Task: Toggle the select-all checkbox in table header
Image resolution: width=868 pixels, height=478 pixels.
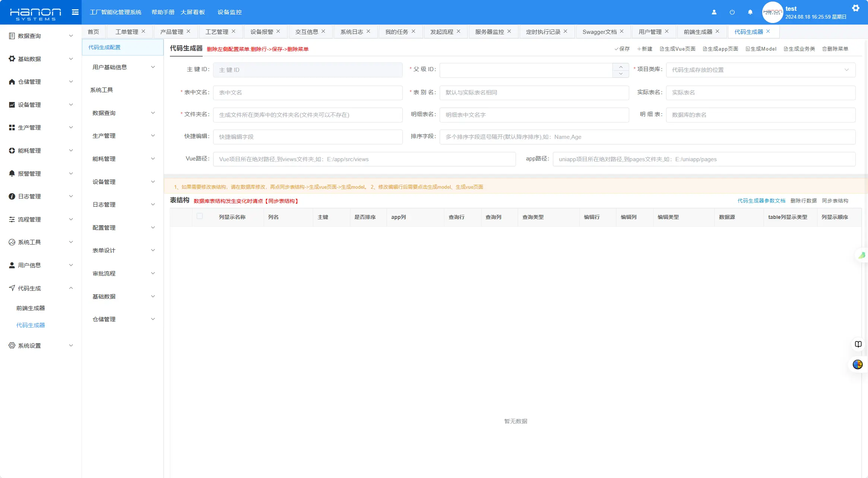Action: (x=200, y=216)
